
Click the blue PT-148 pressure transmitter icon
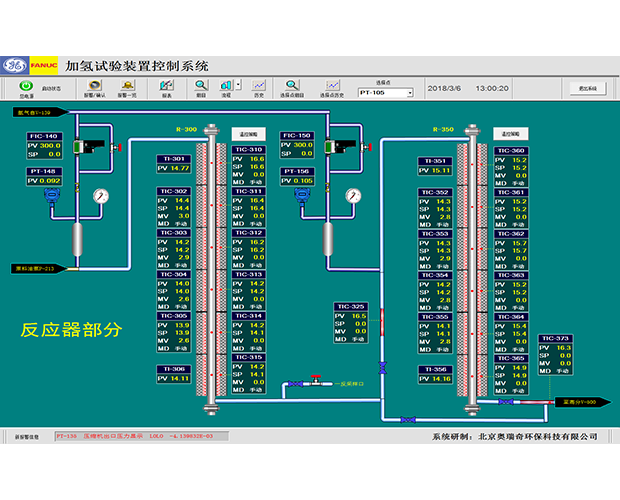(x=52, y=197)
